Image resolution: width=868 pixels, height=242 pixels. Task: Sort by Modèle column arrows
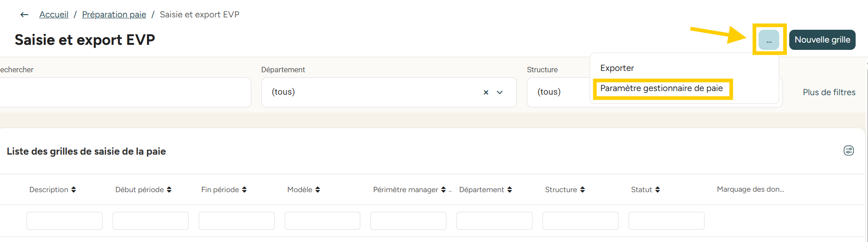(318, 189)
